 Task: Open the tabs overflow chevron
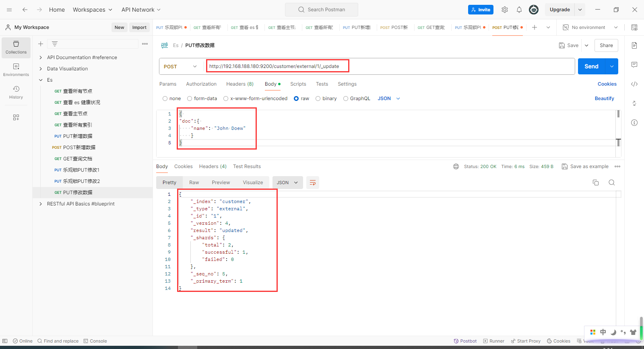click(548, 27)
